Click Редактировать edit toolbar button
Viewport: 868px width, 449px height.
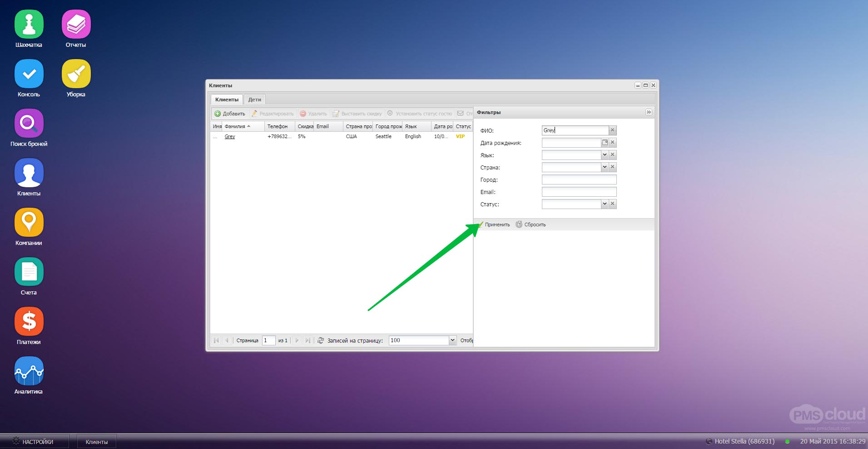[273, 114]
